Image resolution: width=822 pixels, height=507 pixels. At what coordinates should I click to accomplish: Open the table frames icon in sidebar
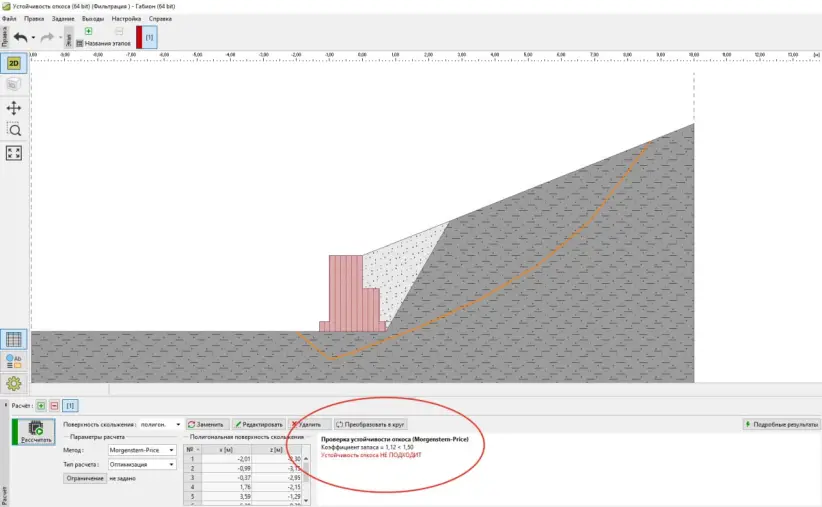pyautogui.click(x=14, y=340)
